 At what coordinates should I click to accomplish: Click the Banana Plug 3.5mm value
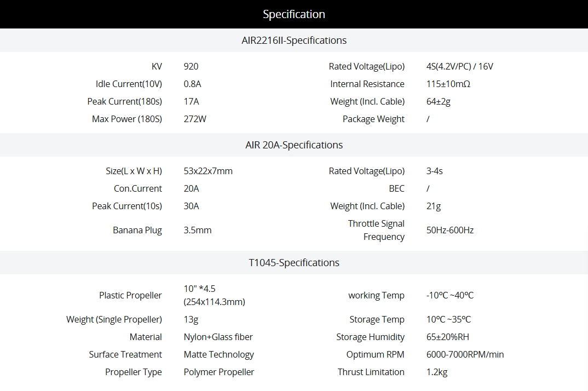click(x=198, y=230)
